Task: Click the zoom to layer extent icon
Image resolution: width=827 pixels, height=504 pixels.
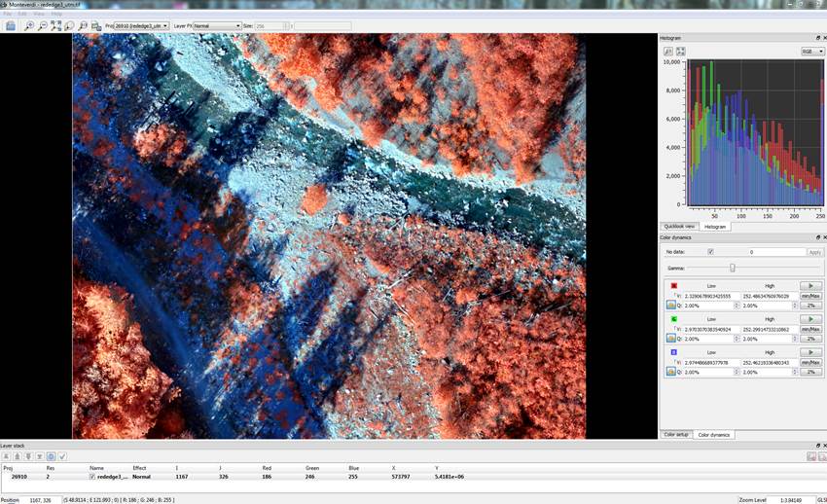Action: click(69, 26)
